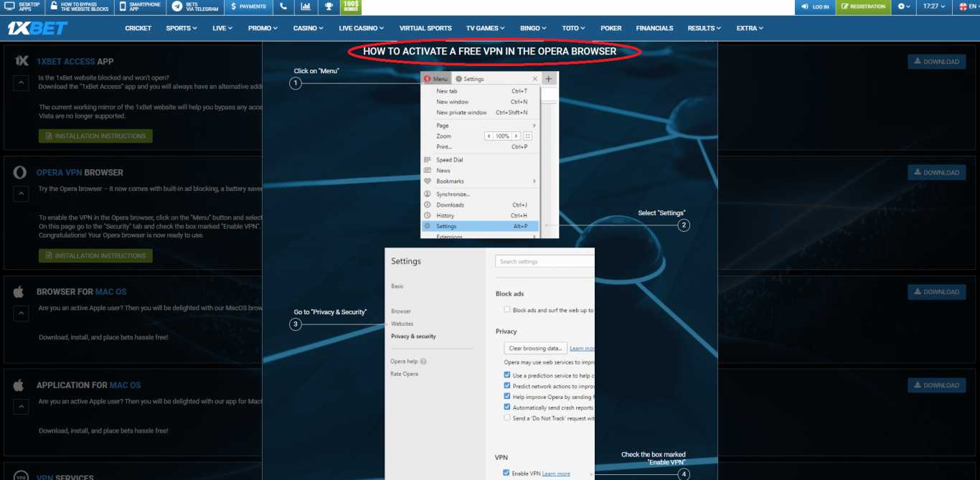Click the Registration button
Screen dimensions: 980x480
864,6
